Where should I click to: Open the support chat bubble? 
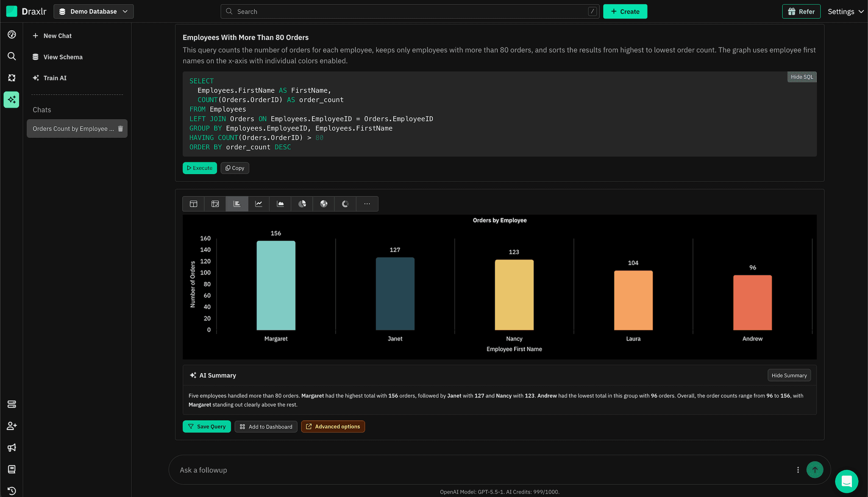click(846, 481)
